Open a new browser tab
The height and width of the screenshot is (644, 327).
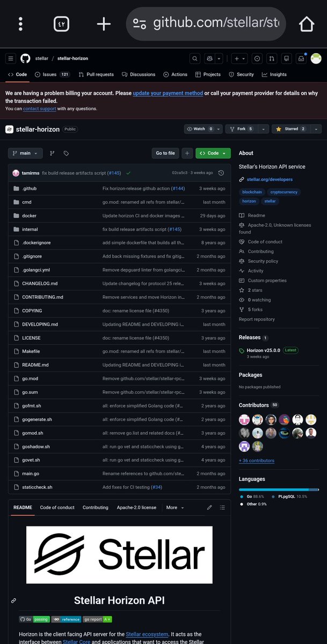[104, 24]
